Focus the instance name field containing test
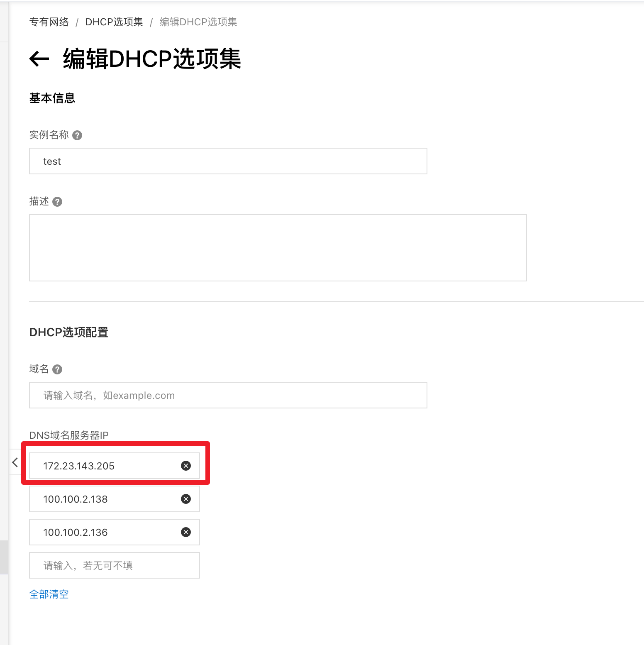 pyautogui.click(x=228, y=161)
